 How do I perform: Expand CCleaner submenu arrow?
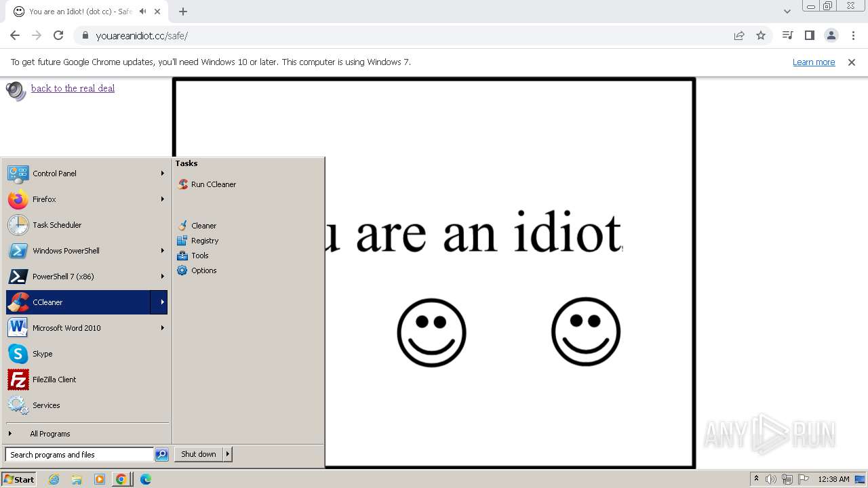click(159, 302)
